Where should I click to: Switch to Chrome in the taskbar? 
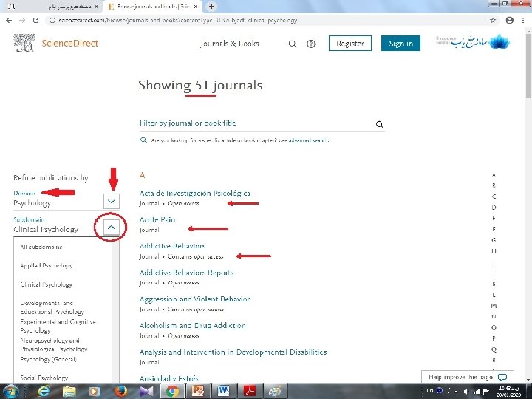172,392
